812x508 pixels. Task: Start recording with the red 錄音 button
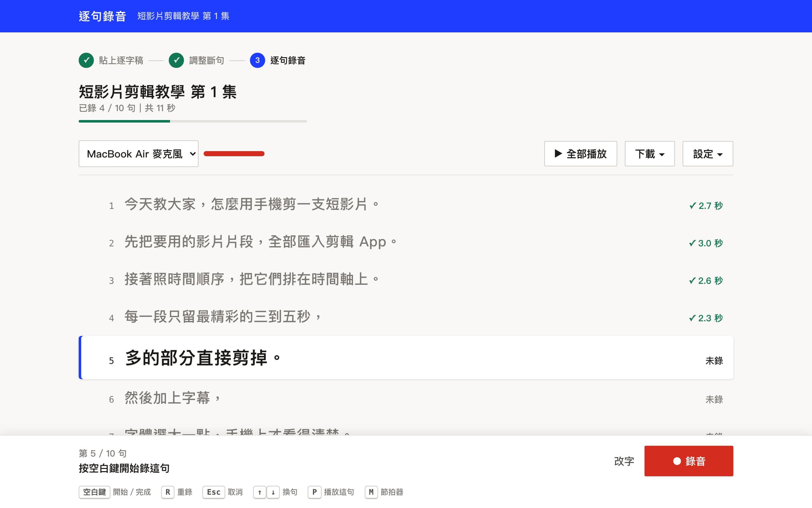point(689,461)
